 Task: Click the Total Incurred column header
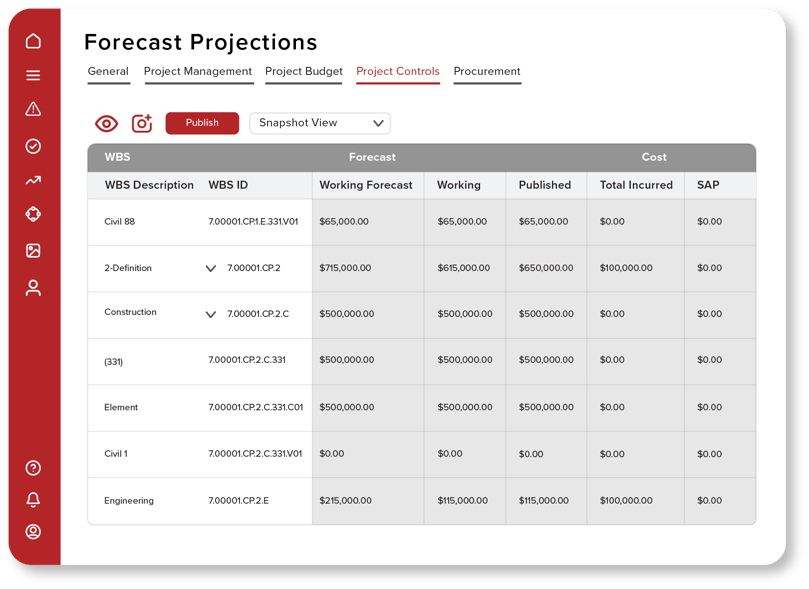point(636,185)
